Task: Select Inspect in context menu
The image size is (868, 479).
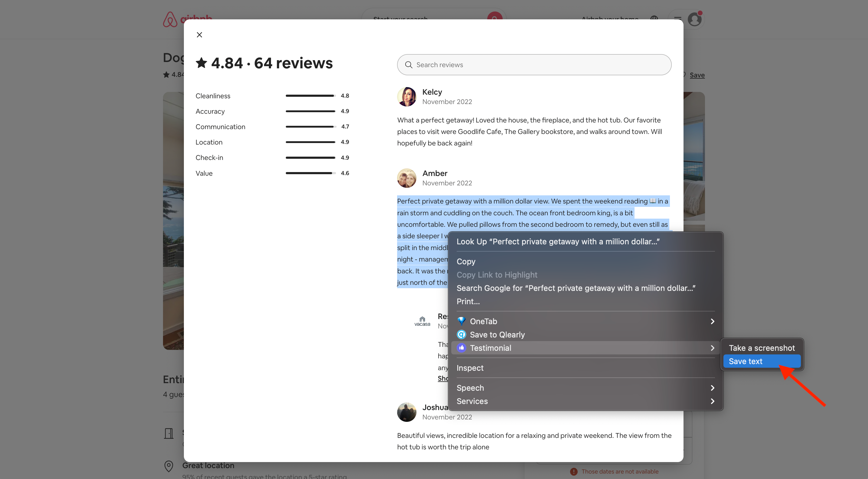Action: 470,368
